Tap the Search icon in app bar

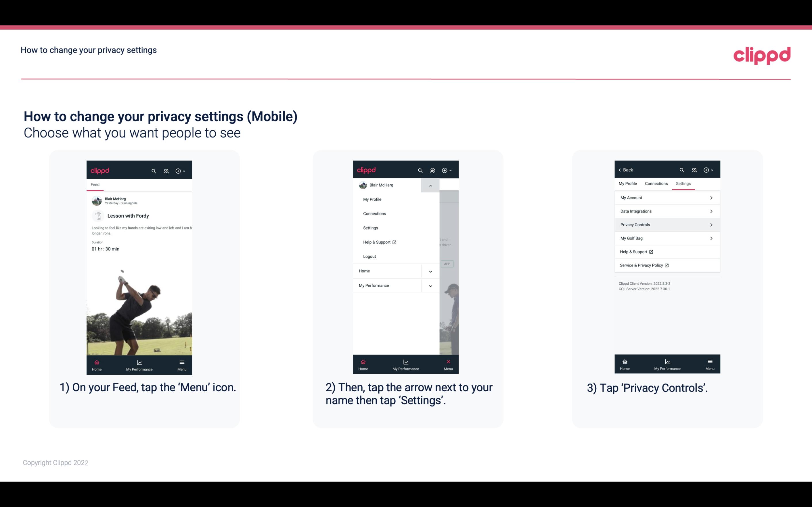[x=154, y=170]
